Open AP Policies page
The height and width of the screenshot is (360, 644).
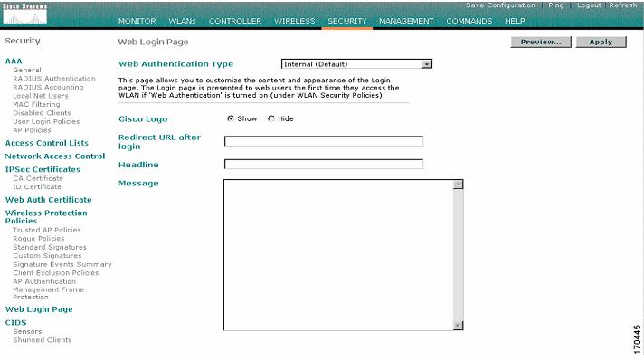tap(32, 130)
